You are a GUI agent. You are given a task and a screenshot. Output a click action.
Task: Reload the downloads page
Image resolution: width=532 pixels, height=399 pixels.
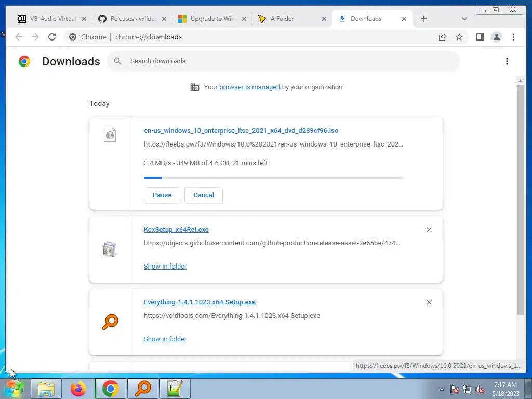point(52,37)
